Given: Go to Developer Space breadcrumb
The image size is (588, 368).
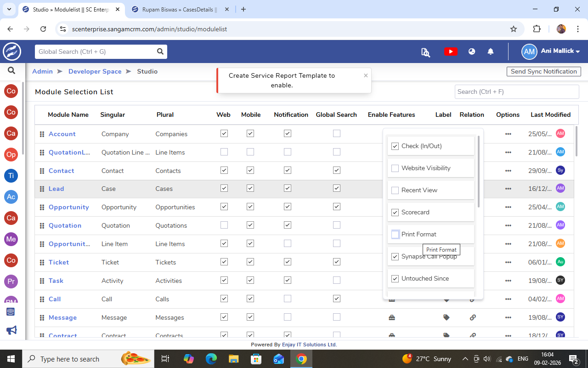Looking at the screenshot, I should point(95,71).
